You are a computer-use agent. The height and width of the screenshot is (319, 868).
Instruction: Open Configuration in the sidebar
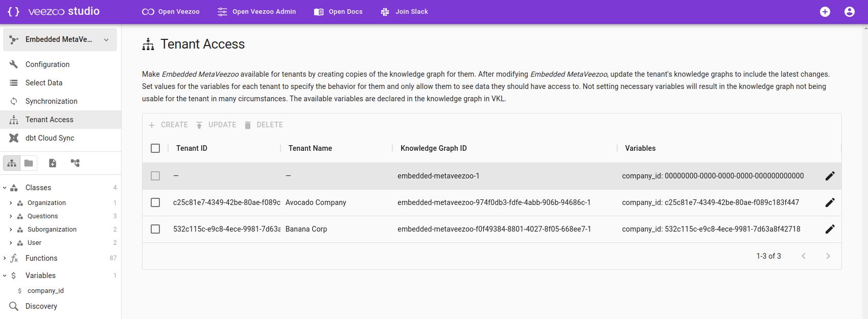[x=60, y=64]
